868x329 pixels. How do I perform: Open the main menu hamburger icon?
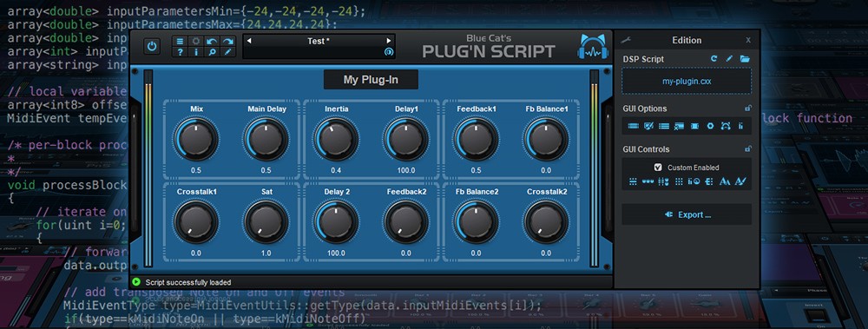pyautogui.click(x=181, y=41)
